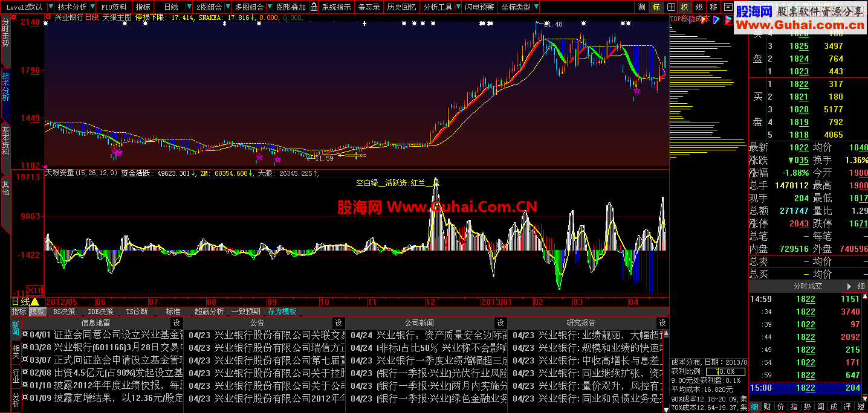Expand the 2图组合 dropdown arrow

tap(227, 7)
